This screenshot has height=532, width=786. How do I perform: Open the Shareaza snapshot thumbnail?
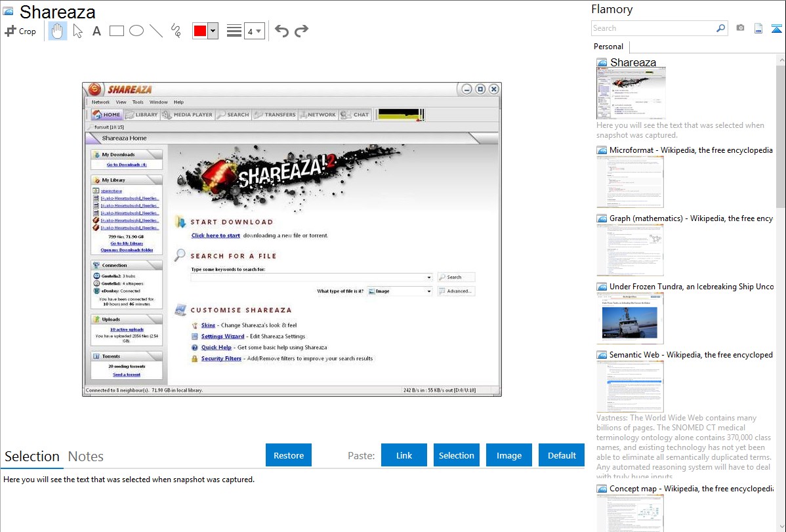[x=631, y=93]
